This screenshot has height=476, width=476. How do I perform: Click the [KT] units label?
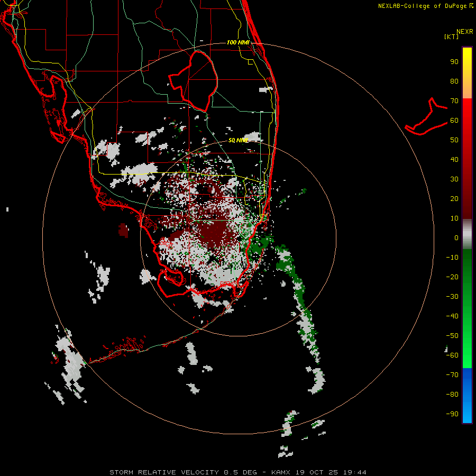pos(452,36)
